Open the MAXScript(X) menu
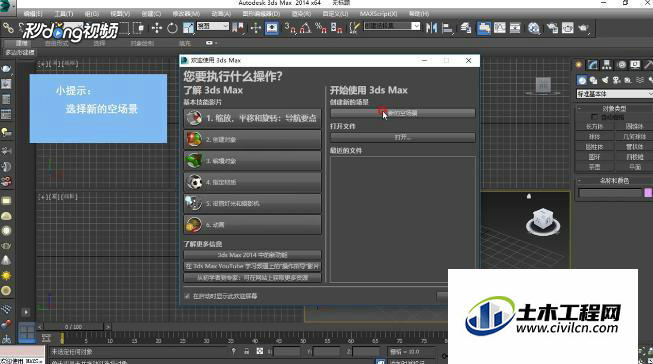This screenshot has width=653, height=364. 379,14
